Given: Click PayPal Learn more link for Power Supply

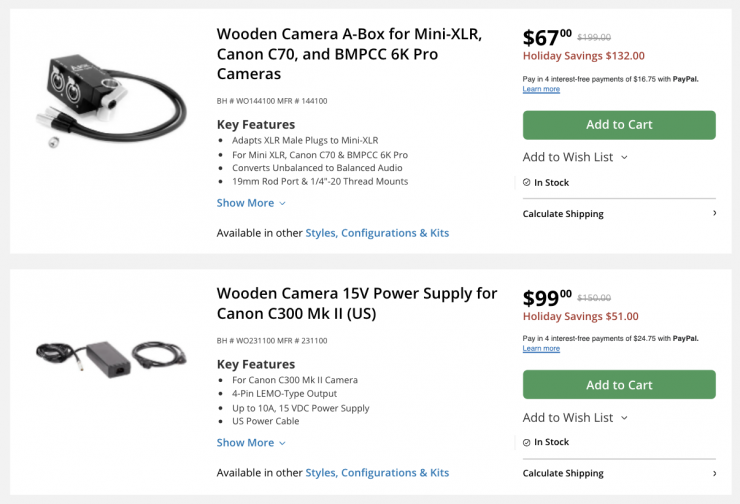Looking at the screenshot, I should point(541,348).
